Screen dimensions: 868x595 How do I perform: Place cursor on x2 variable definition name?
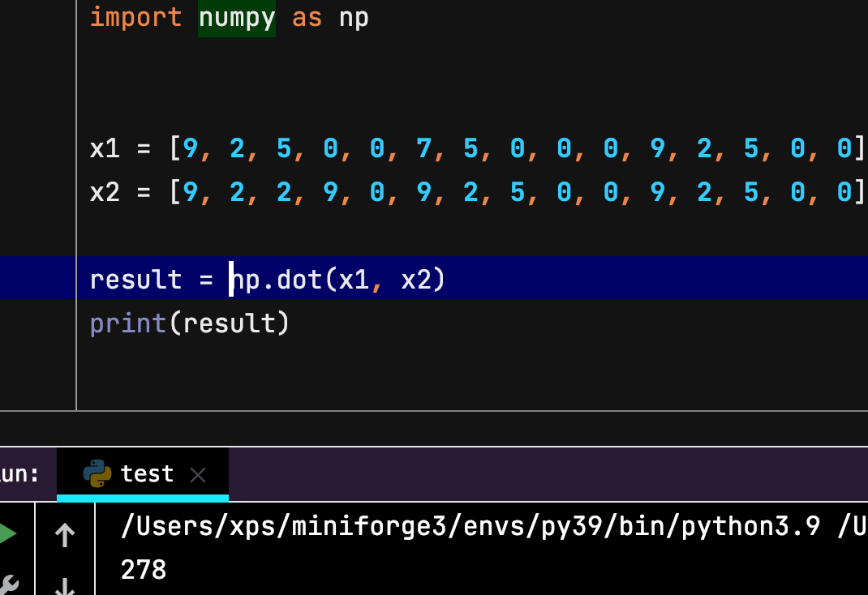pos(105,192)
